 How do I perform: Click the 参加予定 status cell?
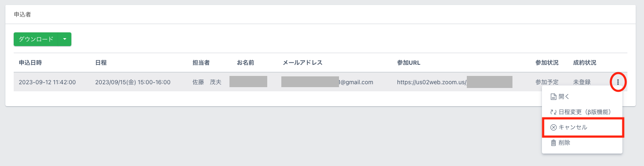click(x=547, y=82)
